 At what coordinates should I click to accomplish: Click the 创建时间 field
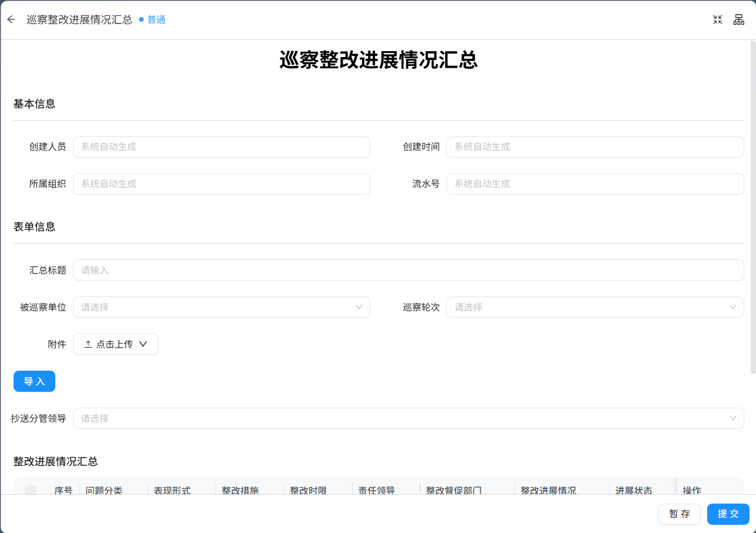(x=595, y=147)
